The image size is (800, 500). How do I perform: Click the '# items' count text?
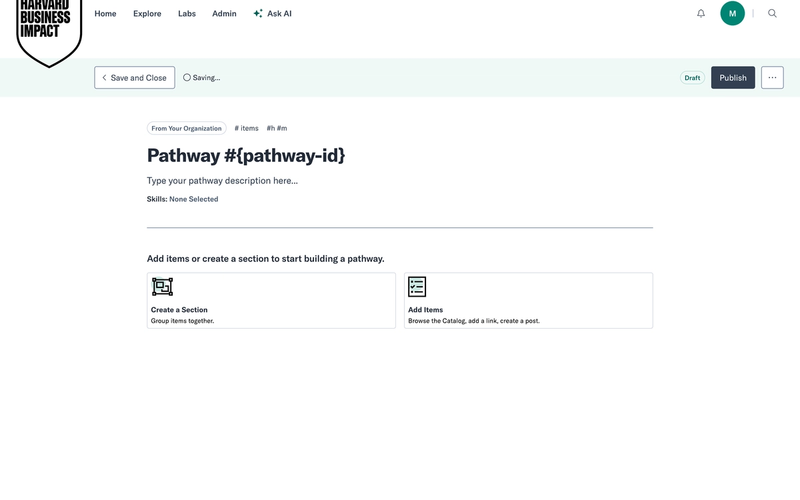(x=246, y=128)
